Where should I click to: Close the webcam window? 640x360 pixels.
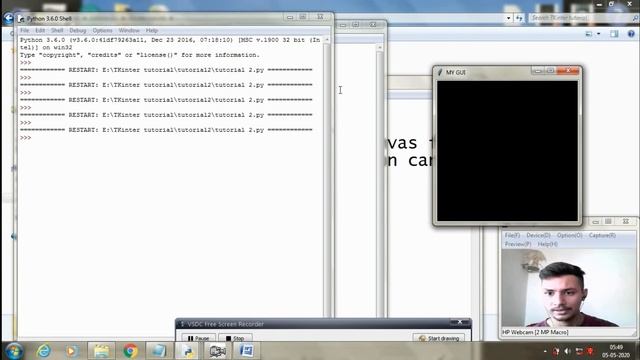[x=625, y=222]
